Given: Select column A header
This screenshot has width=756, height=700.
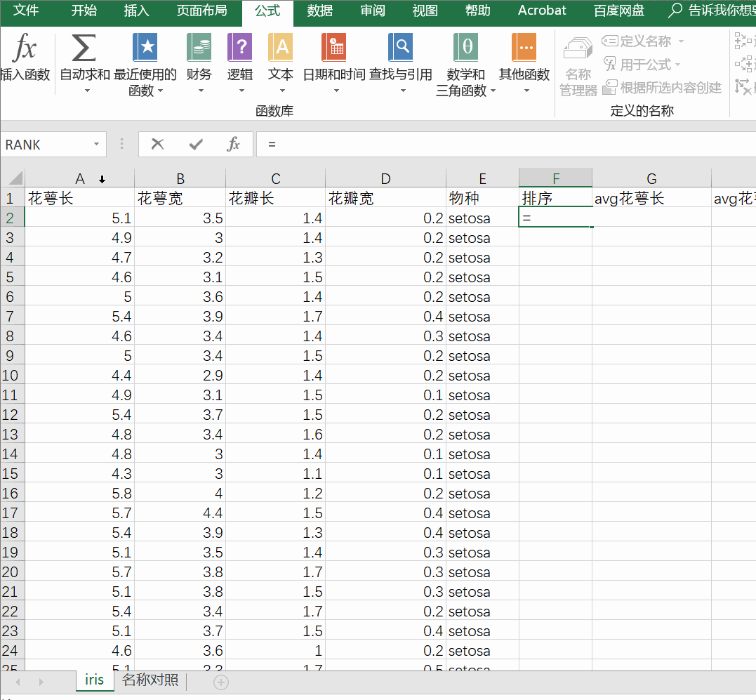Looking at the screenshot, I should coord(79,178).
